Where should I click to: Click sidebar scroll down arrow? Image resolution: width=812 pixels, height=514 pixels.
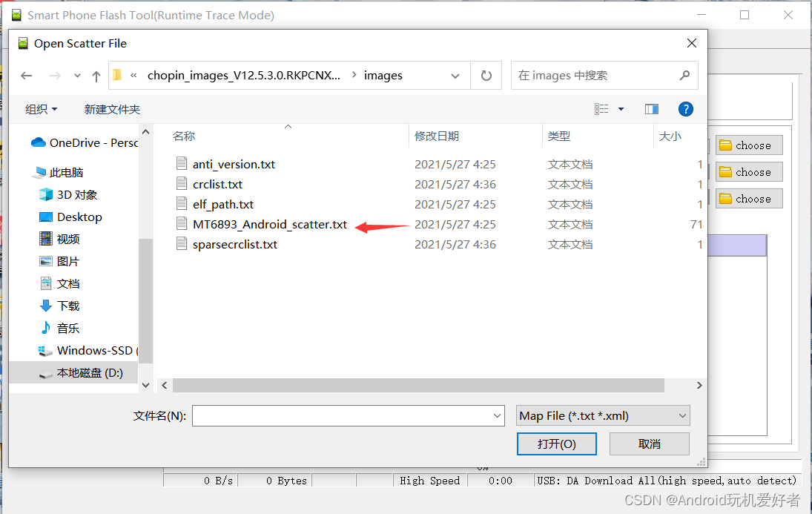[x=146, y=385]
